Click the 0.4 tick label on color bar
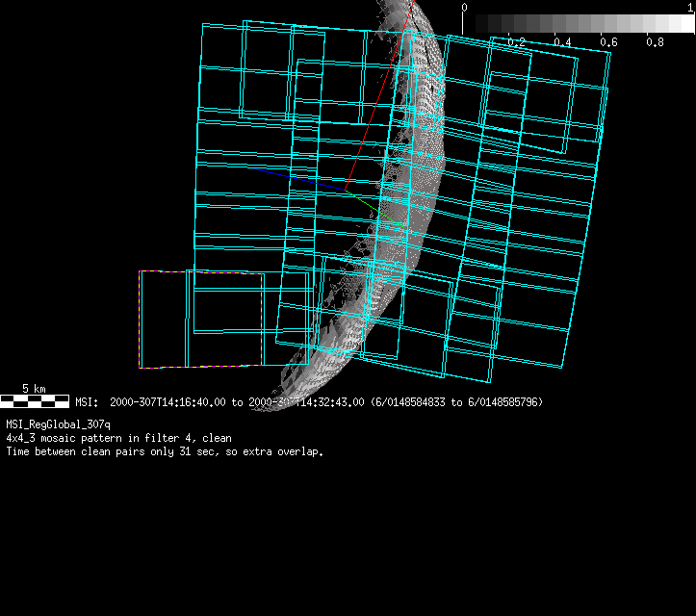The width and height of the screenshot is (696, 616). point(562,42)
